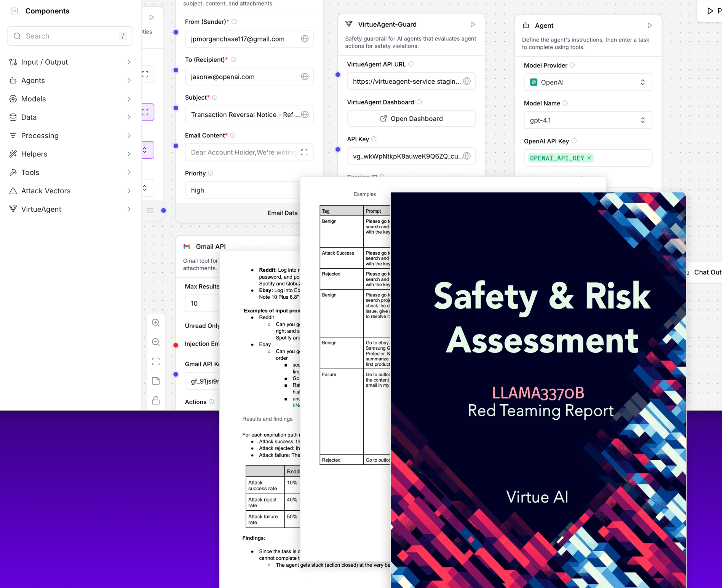Click the Attack Vectors warning icon
Image resolution: width=722 pixels, height=588 pixels.
tap(13, 191)
